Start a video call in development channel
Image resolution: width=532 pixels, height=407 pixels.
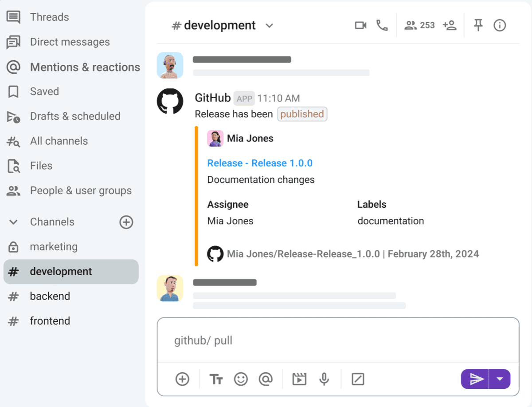(360, 25)
